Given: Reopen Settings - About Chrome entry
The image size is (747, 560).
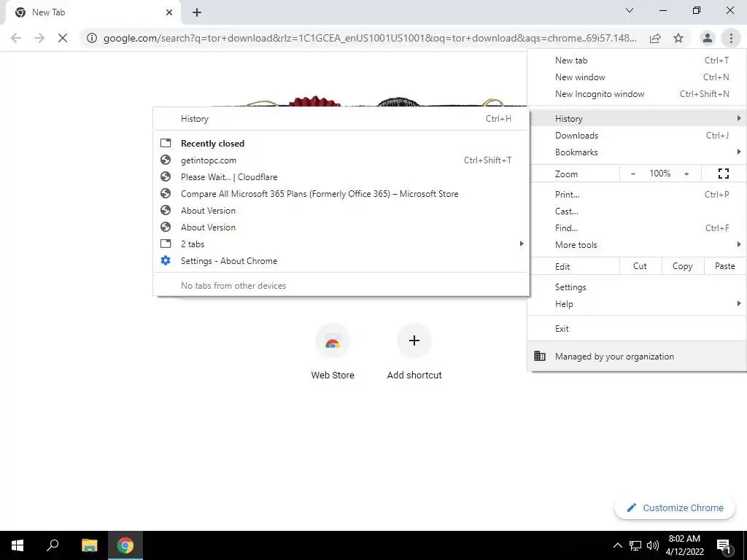Looking at the screenshot, I should pos(341,261).
